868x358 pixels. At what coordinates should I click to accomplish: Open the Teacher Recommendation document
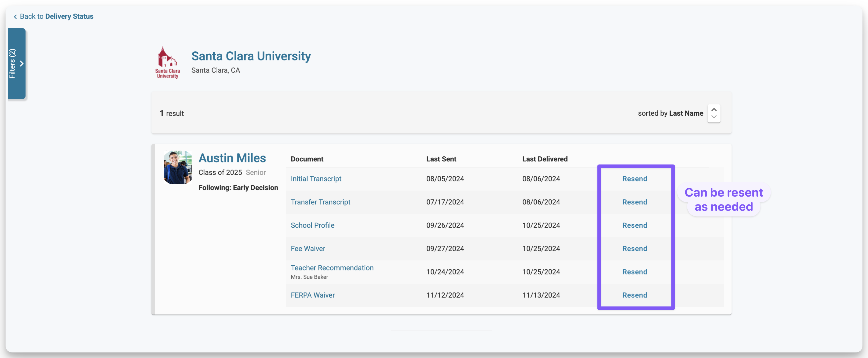[x=332, y=268]
